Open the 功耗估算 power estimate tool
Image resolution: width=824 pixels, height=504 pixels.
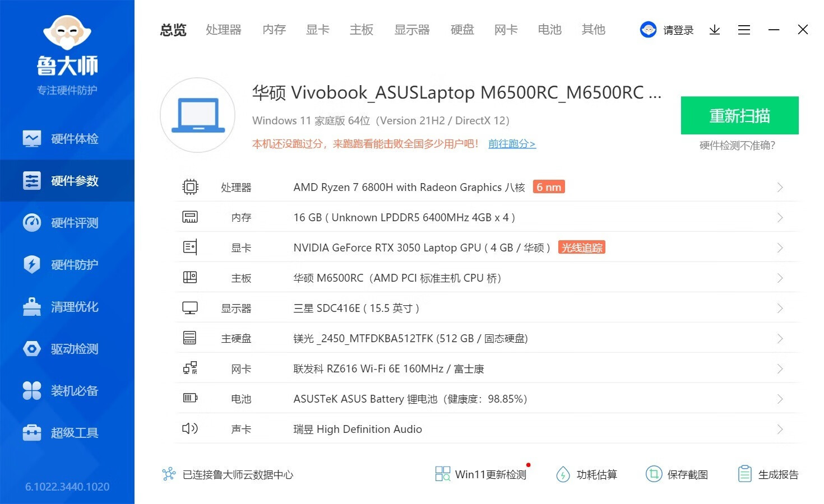587,474
